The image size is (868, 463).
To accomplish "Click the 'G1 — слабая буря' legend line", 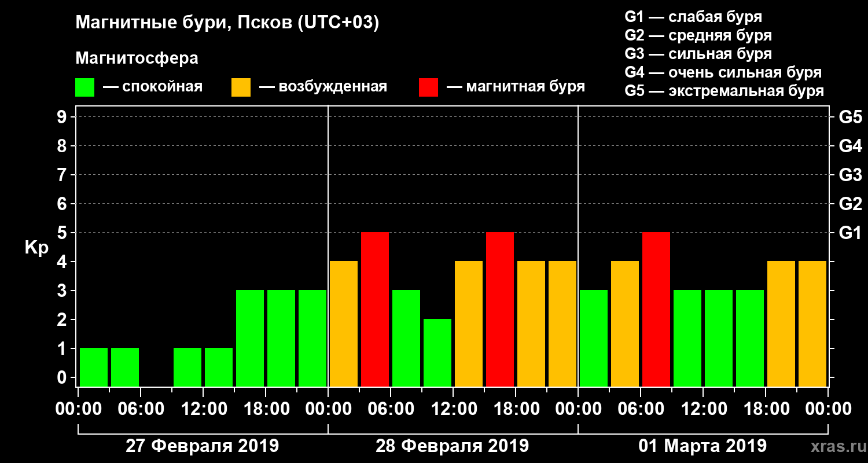I will [693, 17].
